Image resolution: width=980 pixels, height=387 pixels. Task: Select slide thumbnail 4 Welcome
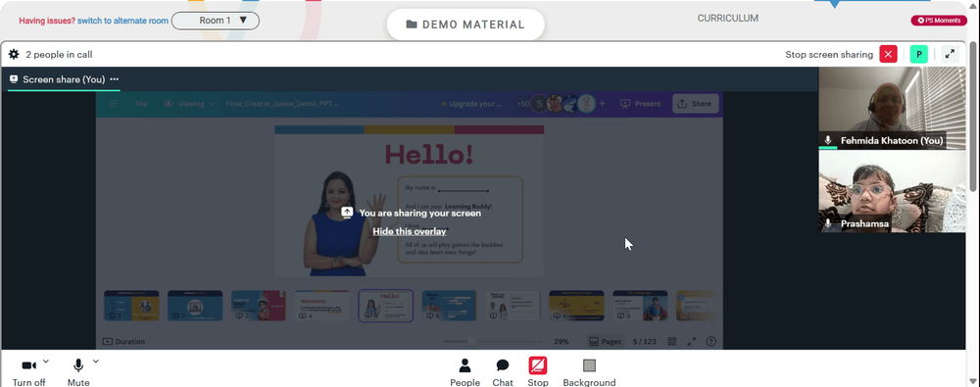tap(322, 306)
